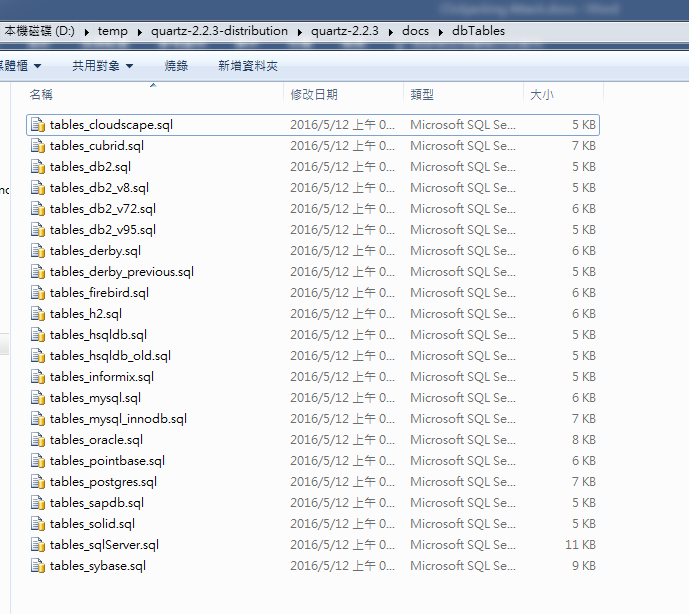The image size is (689, 614).
Task: Click the tables_informix.sql file icon
Action: click(x=38, y=377)
